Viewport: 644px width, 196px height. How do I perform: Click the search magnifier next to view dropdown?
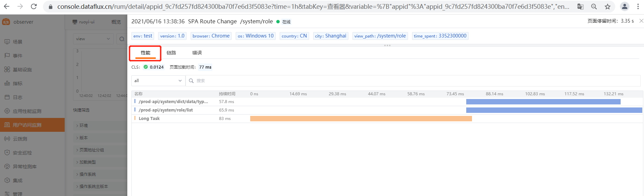point(122,39)
